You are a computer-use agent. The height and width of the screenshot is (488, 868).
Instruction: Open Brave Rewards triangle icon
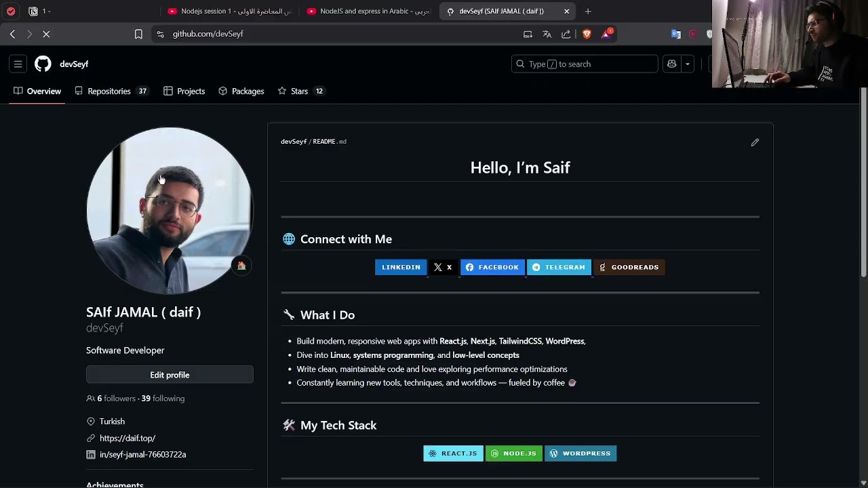(606, 33)
